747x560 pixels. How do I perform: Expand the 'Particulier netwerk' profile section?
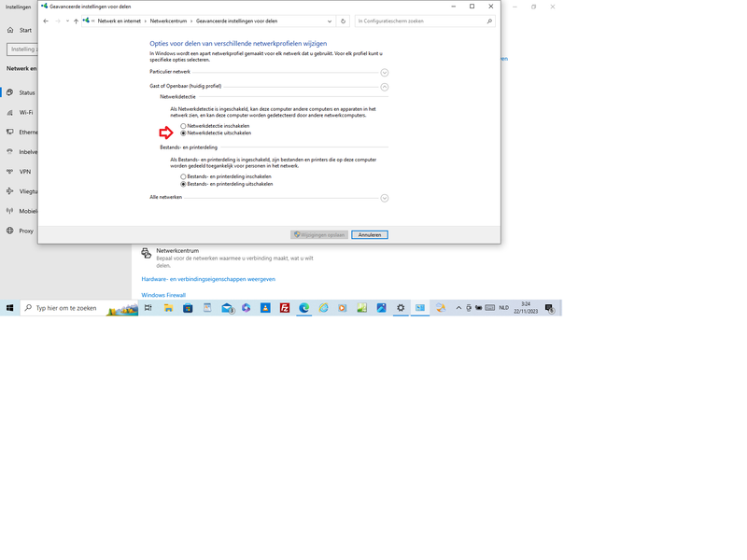coord(384,72)
